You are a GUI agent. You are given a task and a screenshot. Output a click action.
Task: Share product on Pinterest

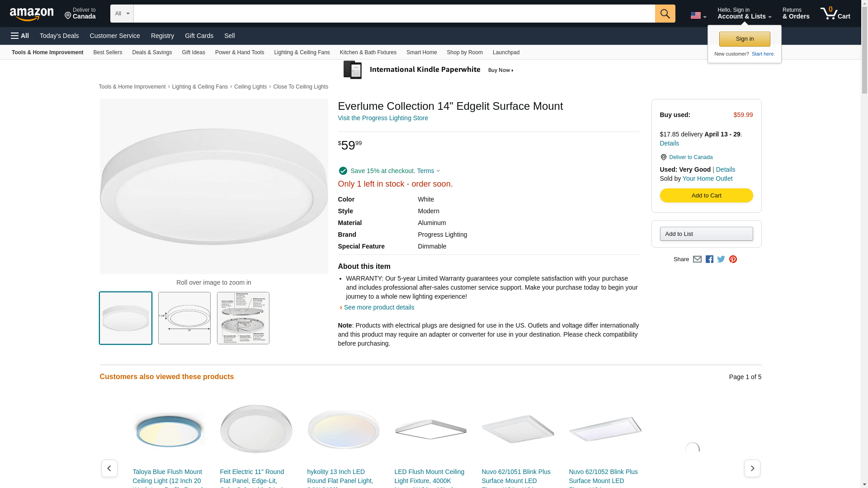(733, 259)
